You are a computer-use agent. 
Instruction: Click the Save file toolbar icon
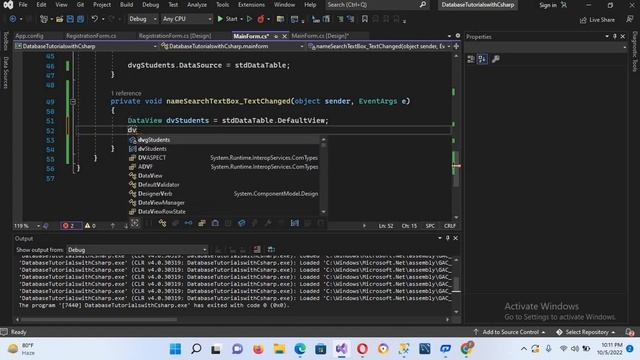pyautogui.click(x=70, y=19)
